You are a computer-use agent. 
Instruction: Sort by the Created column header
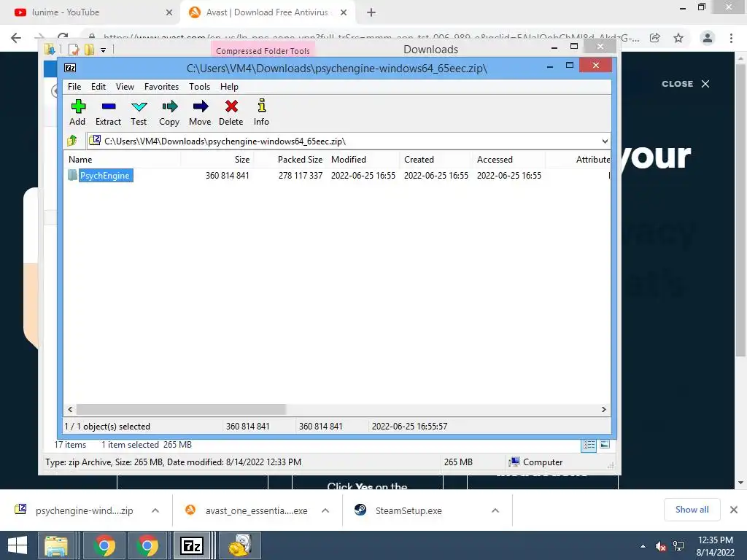[x=436, y=160]
